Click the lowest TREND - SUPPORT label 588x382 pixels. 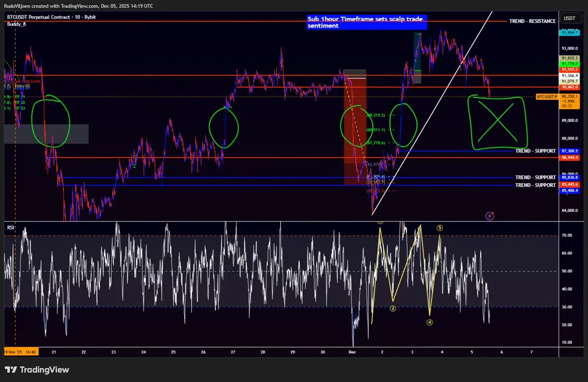[x=535, y=185]
